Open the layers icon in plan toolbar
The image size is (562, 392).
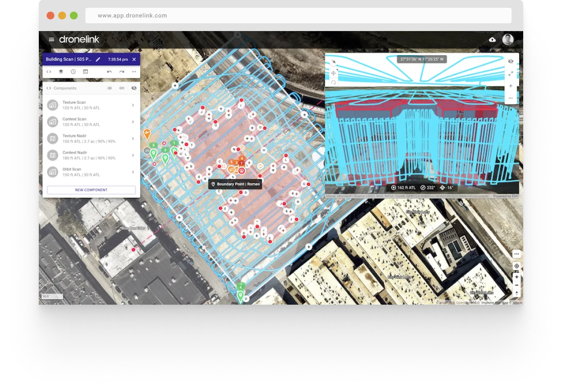[x=61, y=72]
